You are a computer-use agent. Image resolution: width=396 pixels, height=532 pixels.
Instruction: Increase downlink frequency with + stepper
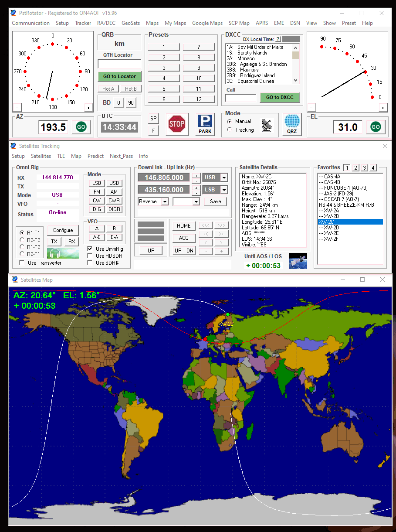click(x=196, y=175)
